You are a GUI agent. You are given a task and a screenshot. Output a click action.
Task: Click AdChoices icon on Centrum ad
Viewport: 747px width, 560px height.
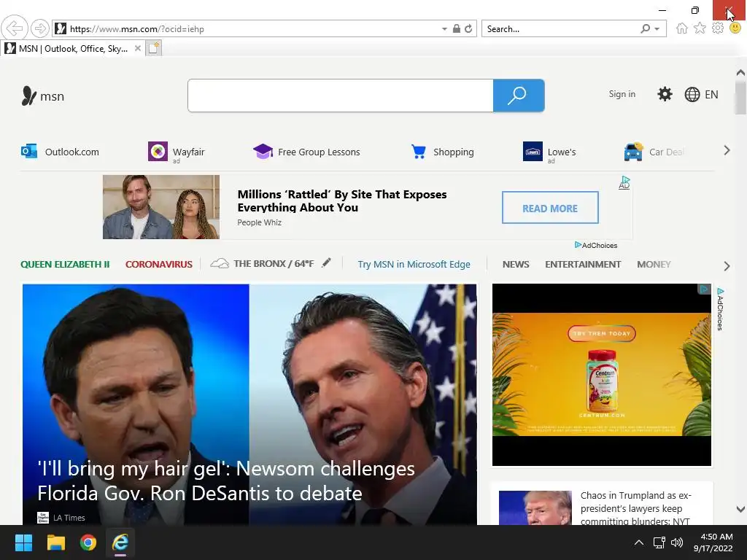[704, 289]
